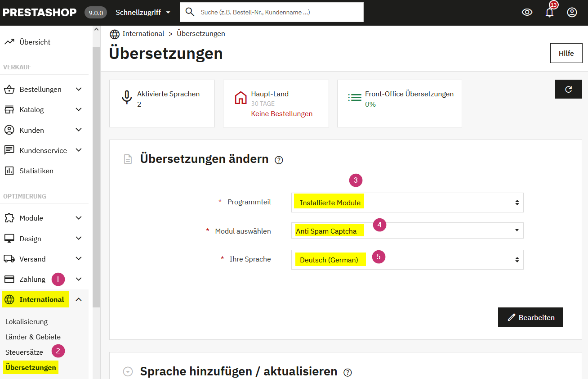Viewport: 588px width, 379px height.
Task: Open the Hilfe page
Action: coord(566,53)
